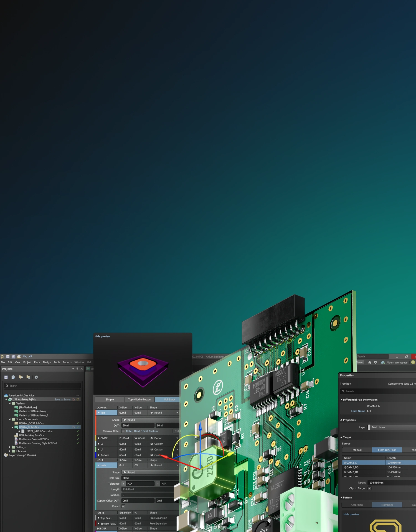
Task: Open the Projects panel dropdown arrow
Action: point(73,369)
